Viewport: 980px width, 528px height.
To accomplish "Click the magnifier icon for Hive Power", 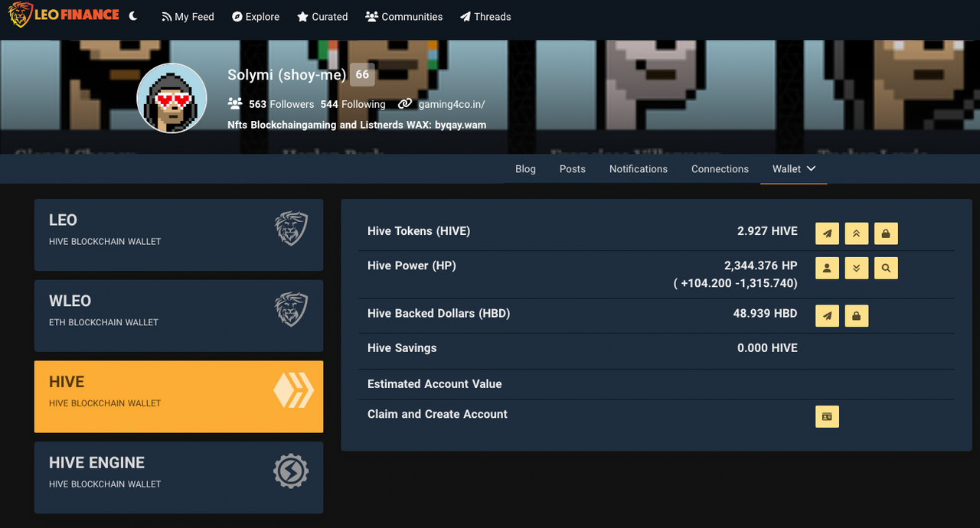I will [x=886, y=268].
